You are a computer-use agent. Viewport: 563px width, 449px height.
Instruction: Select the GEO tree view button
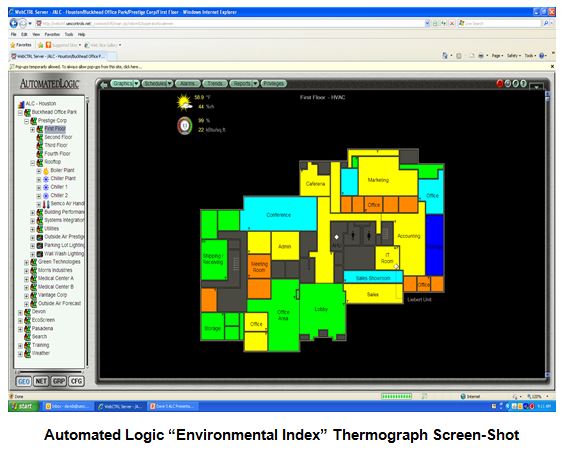[24, 382]
